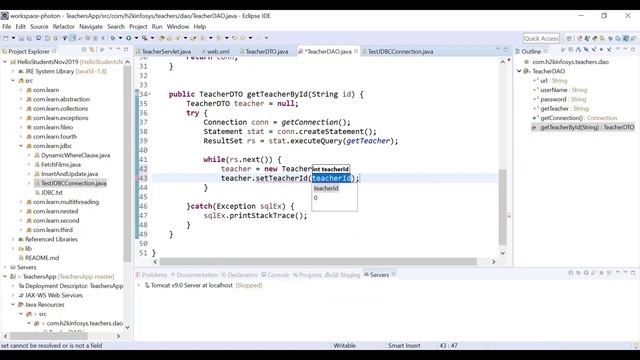Maximize the editor area
Screen dimensions: 640x360
506,49
